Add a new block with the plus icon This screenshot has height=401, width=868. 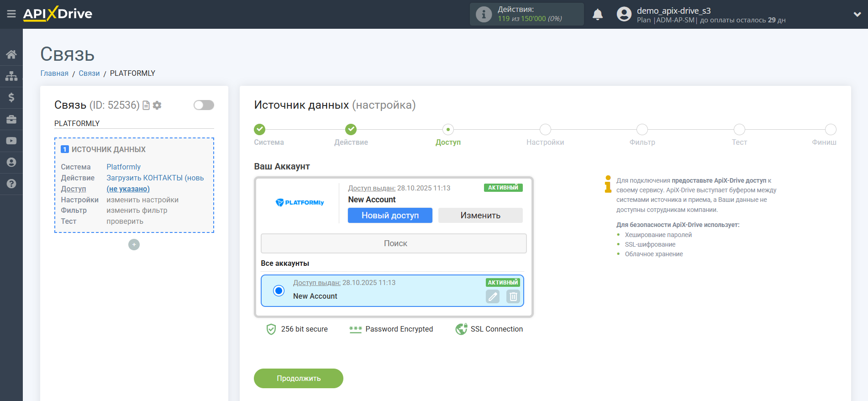134,245
